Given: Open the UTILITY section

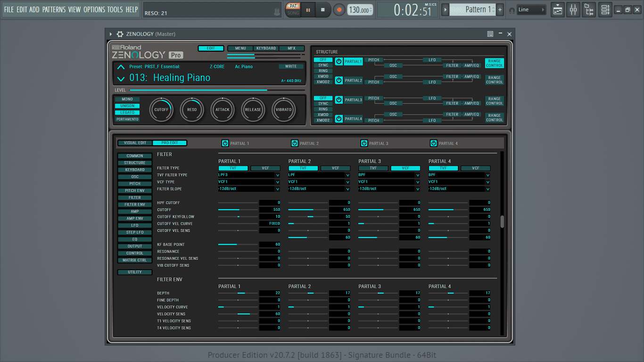Looking at the screenshot, I should tap(135, 272).
